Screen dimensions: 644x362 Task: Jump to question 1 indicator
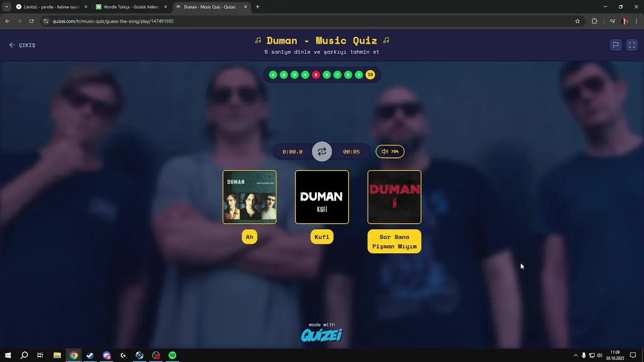[x=273, y=75]
